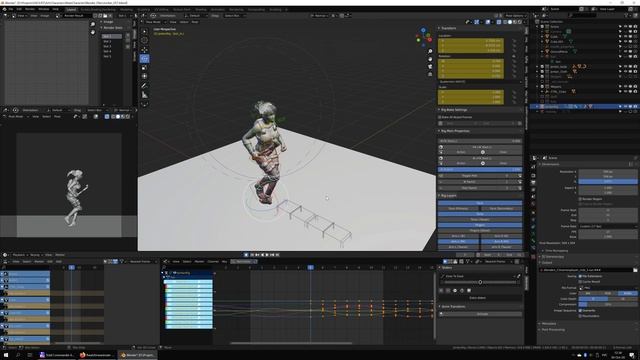Viewport: 640px width, 360px height.
Task: Browse output folder with the folder icon
Action: point(635,270)
